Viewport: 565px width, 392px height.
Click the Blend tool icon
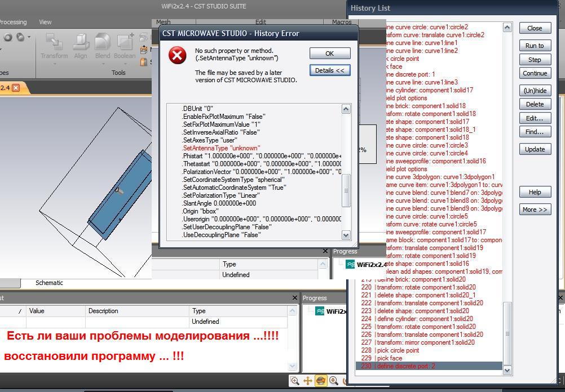point(103,42)
